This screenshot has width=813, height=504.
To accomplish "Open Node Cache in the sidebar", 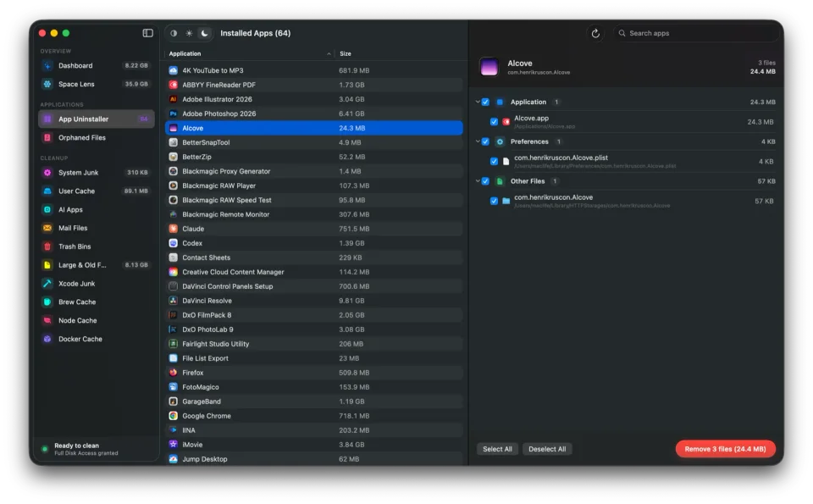I will (x=97, y=320).
